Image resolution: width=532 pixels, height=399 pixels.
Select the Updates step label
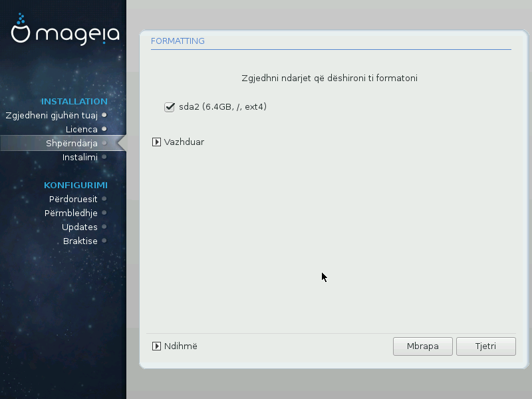[x=80, y=227]
